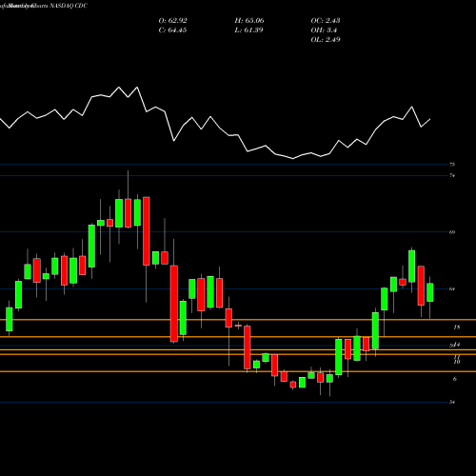Click the last green candlestick on the right
476x476 pixels.
pos(430,292)
